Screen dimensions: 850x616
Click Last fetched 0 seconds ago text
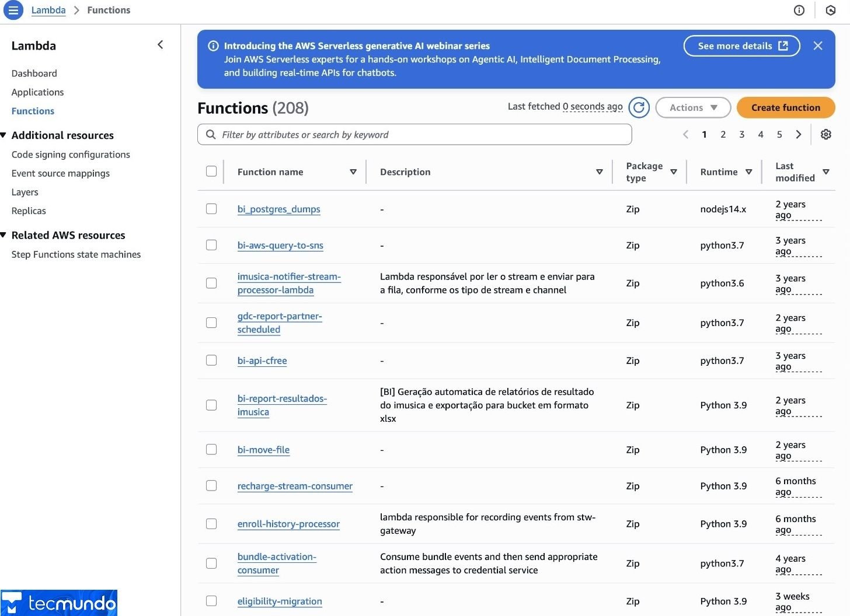pyautogui.click(x=565, y=106)
